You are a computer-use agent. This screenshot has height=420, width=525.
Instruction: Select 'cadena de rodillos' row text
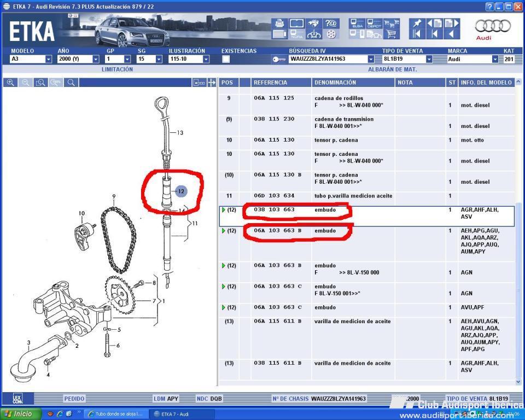(339, 98)
